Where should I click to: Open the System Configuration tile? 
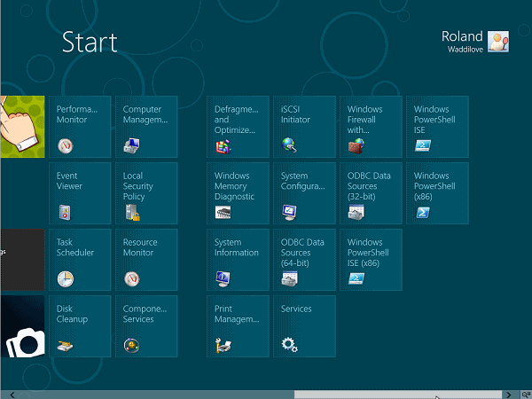point(305,193)
